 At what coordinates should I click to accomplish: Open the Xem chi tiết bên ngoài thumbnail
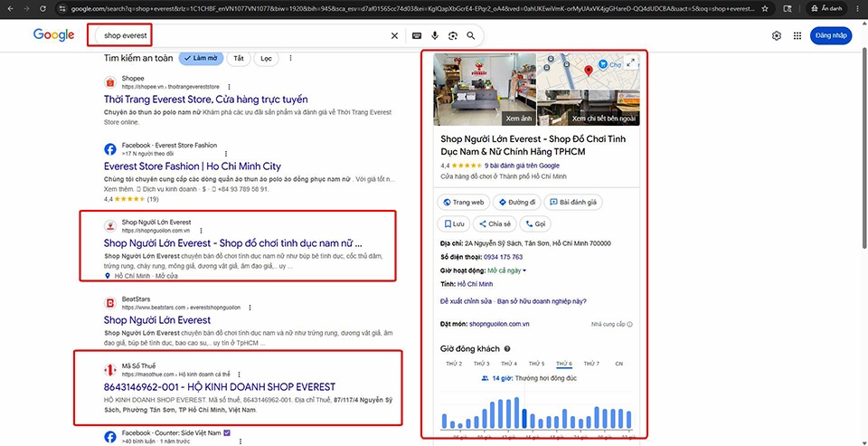[x=589, y=108]
